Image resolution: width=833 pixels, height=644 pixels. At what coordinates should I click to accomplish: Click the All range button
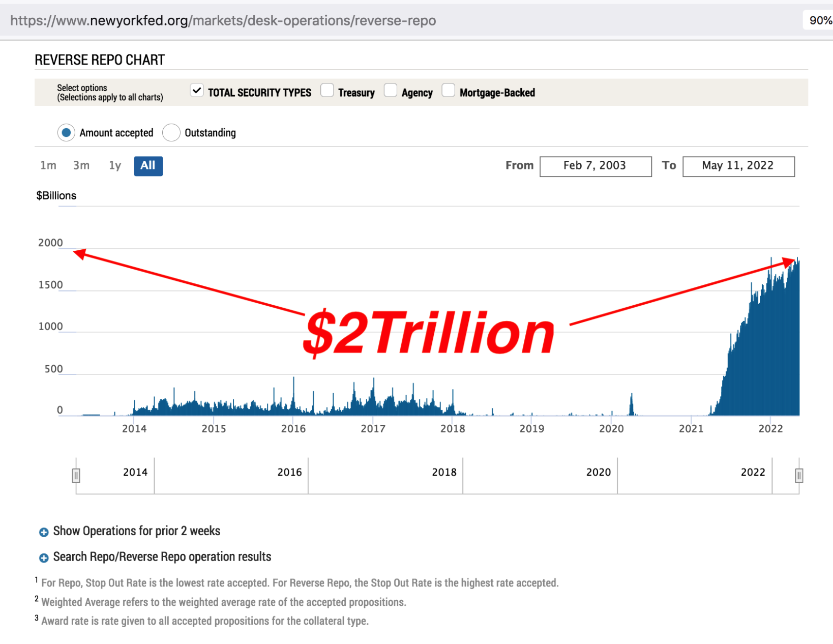[148, 166]
